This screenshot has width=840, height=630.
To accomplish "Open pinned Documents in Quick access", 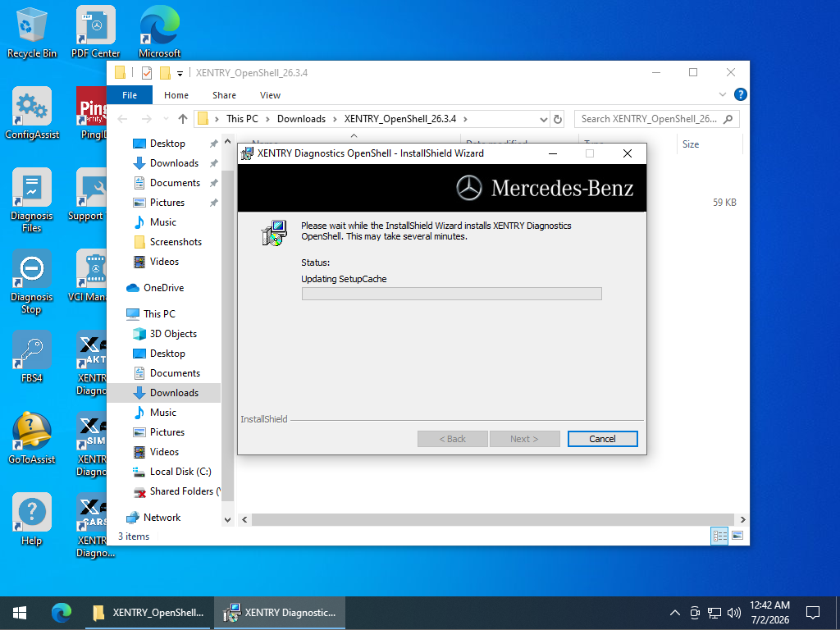I will click(175, 183).
